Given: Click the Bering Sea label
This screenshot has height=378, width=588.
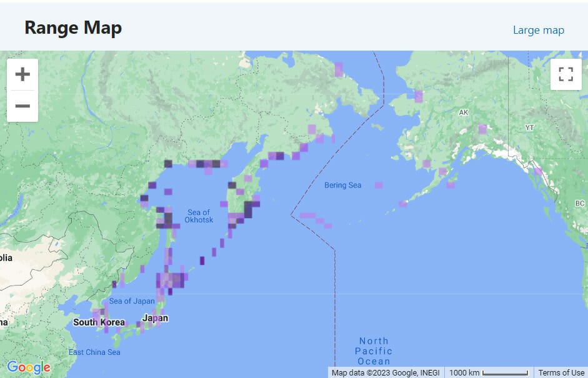Looking at the screenshot, I should 343,185.
